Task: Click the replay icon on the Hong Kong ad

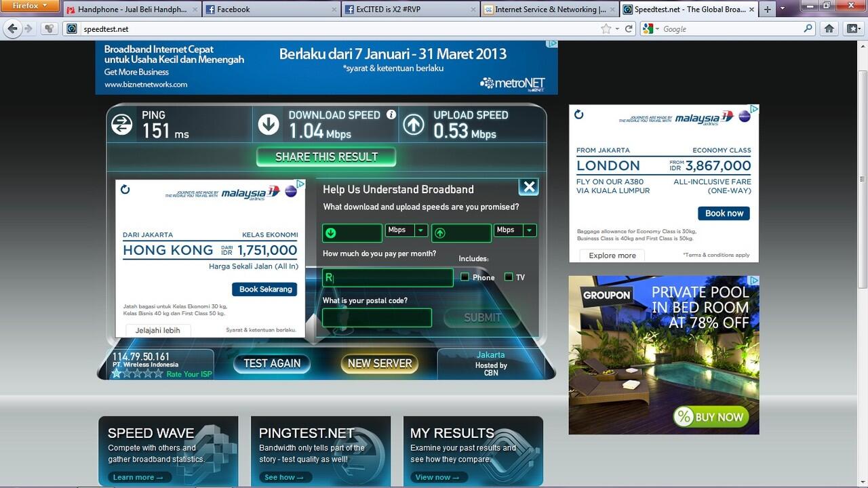Action: [x=125, y=189]
